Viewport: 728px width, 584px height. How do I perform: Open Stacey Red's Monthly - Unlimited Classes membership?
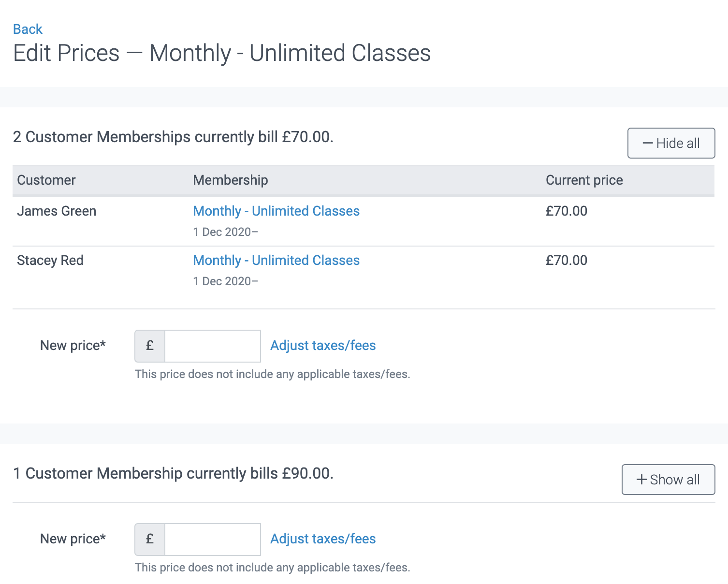point(276,260)
